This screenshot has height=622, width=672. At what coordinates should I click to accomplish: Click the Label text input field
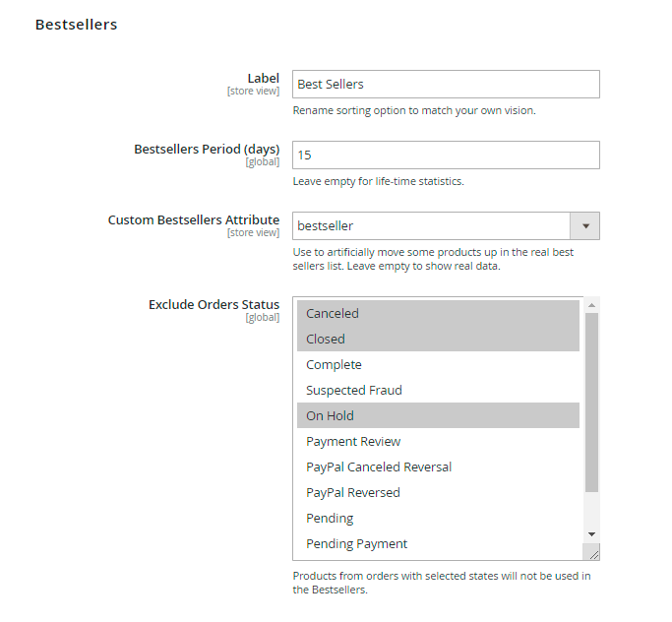point(446,85)
